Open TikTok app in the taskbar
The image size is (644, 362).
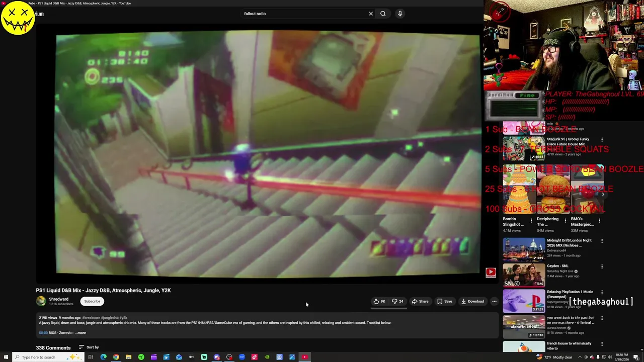(x=254, y=357)
